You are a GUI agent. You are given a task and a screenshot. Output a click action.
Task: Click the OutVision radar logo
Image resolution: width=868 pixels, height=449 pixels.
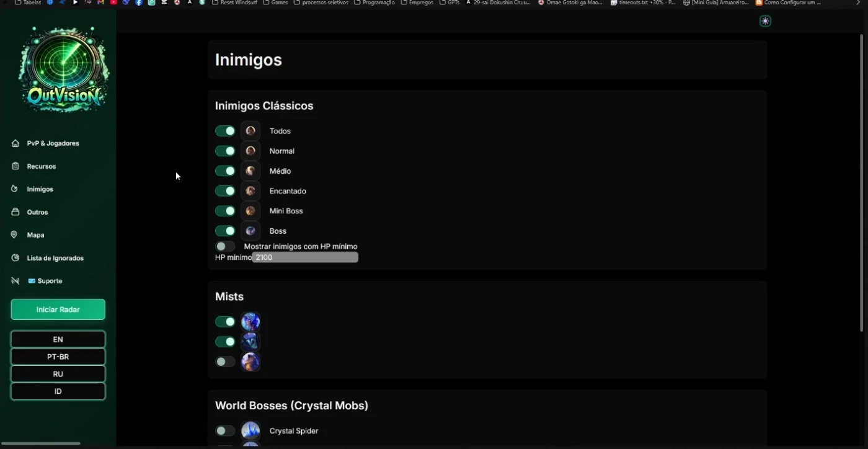(x=63, y=69)
